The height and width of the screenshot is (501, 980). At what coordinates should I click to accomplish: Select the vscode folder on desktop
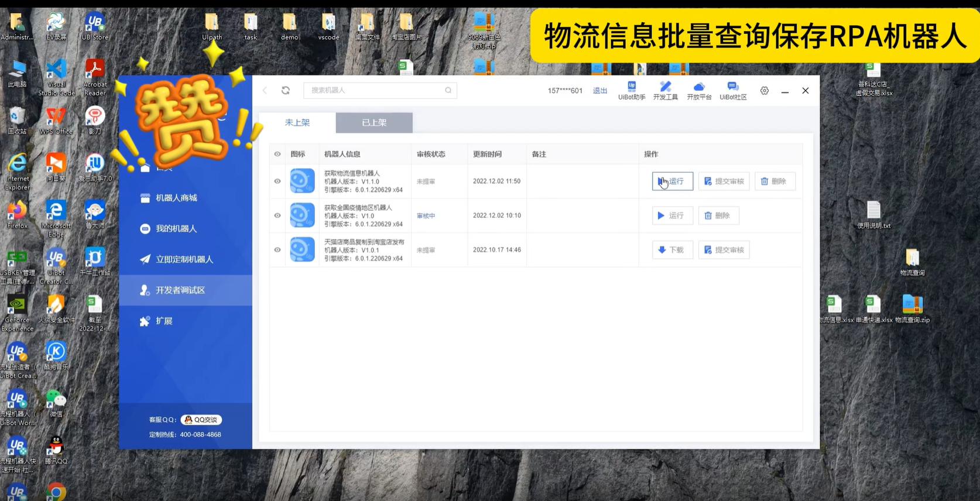click(328, 26)
